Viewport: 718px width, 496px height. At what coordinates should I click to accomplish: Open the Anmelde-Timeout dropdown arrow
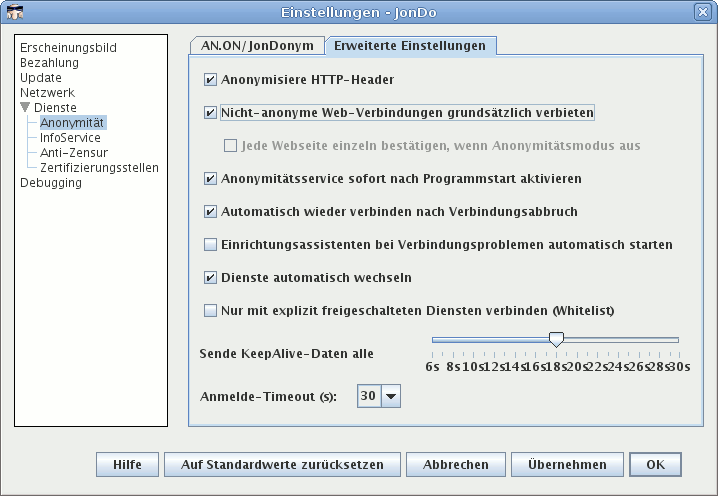coord(391,396)
